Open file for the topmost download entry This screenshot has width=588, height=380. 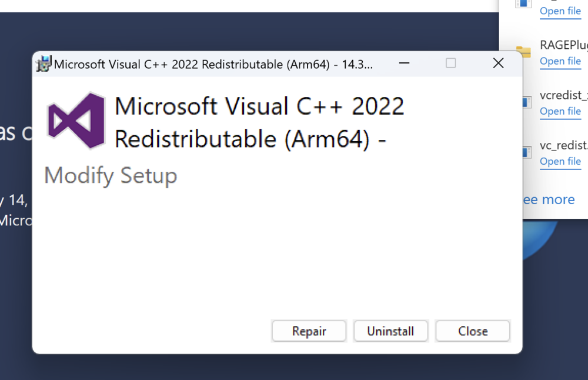pyautogui.click(x=560, y=11)
